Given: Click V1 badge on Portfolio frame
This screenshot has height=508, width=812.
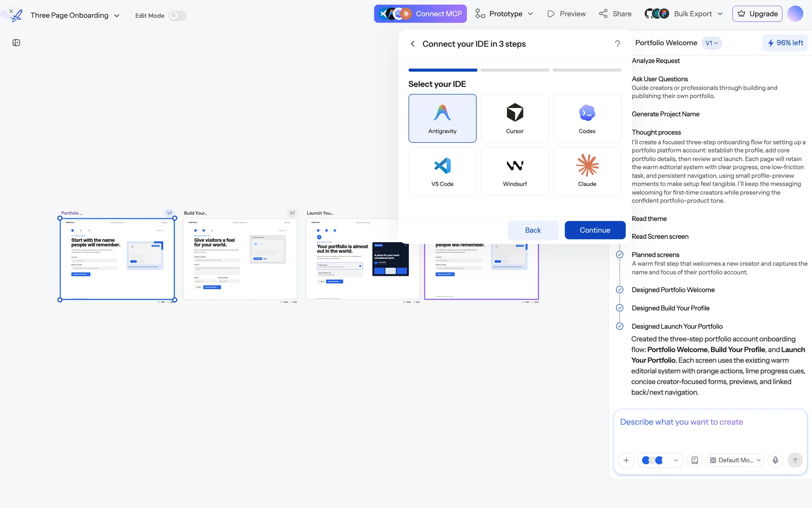Looking at the screenshot, I should point(169,213).
